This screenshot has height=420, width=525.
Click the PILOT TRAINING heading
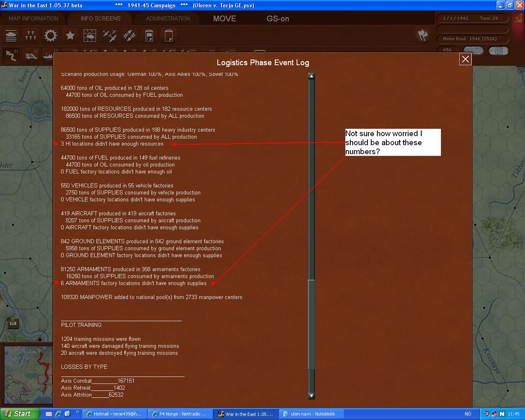tap(81, 325)
